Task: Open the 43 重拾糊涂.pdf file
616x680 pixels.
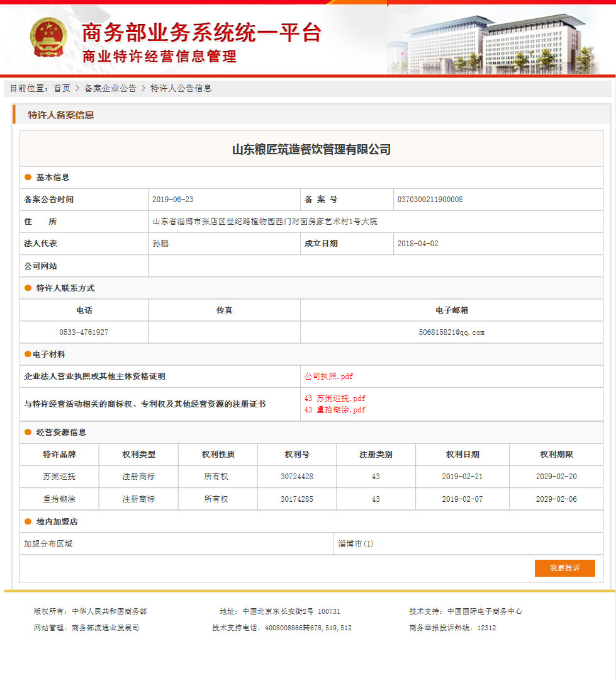Action: click(x=335, y=410)
